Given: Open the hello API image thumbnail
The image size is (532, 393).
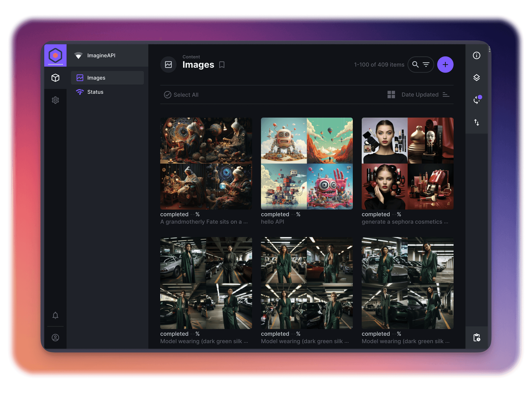Looking at the screenshot, I should (307, 163).
